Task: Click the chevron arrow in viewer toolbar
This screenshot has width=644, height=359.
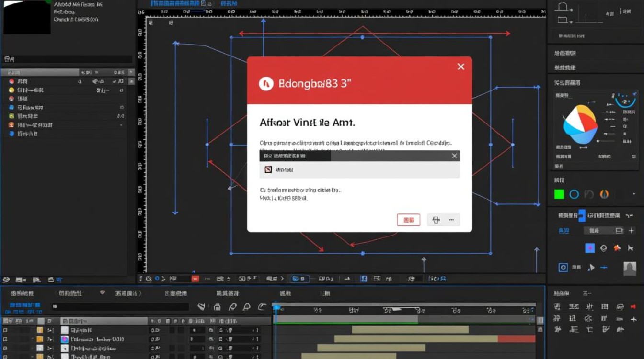Action: tap(282, 279)
